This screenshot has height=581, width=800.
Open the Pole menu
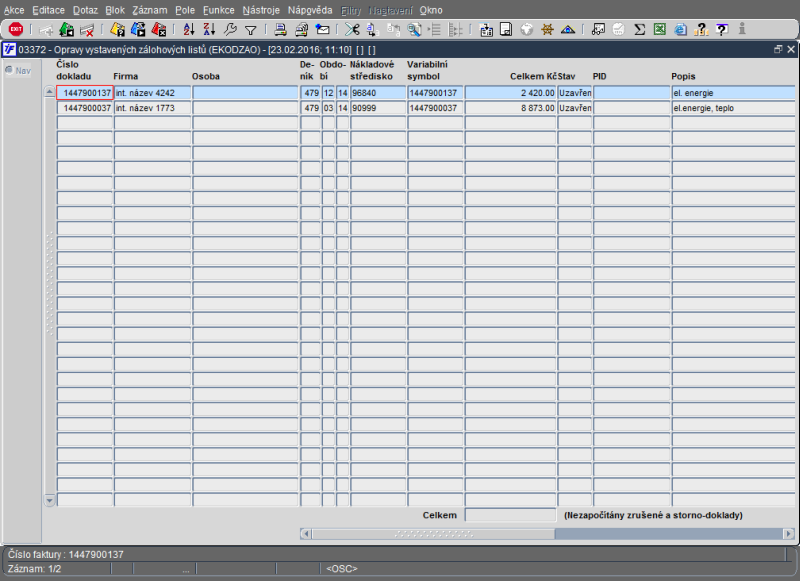click(x=185, y=10)
